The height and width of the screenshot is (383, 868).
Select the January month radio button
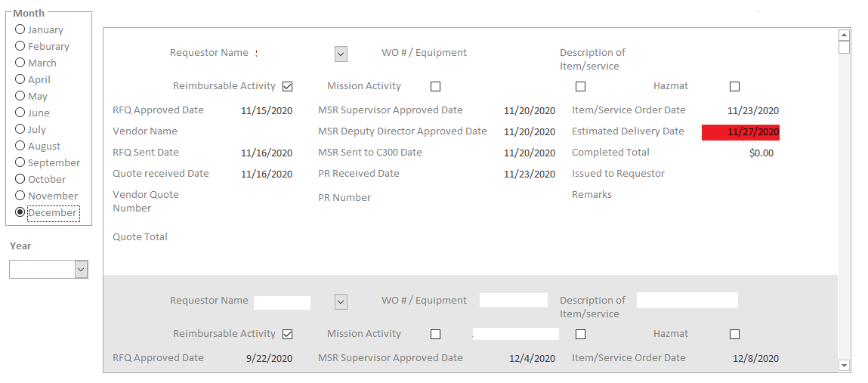coord(20,29)
